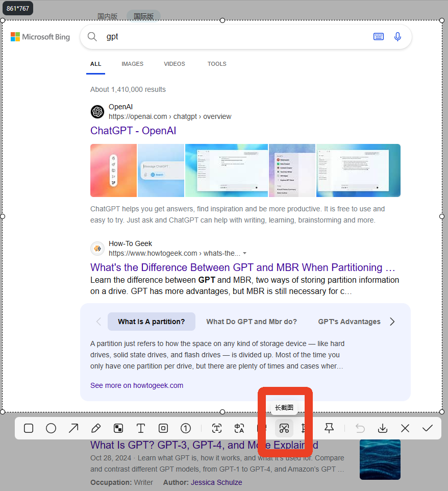
Task: Click the translate screenshot icon
Action: click(239, 428)
